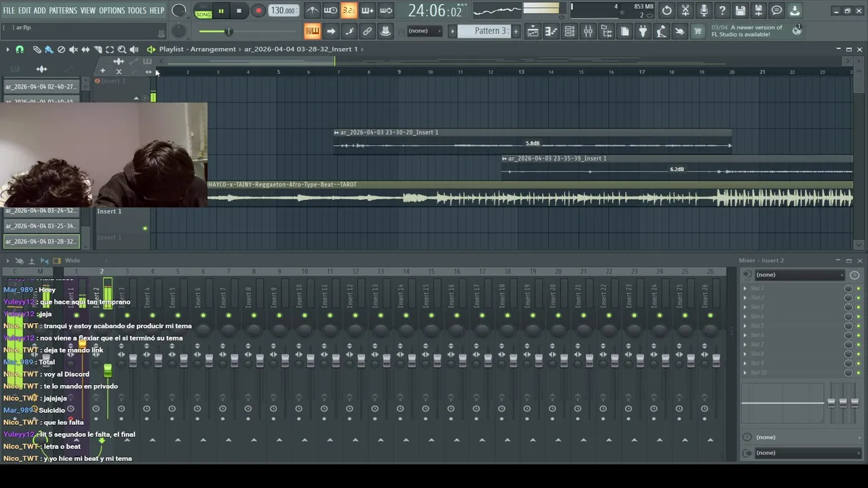Click the stop button in transport

pos(239,11)
